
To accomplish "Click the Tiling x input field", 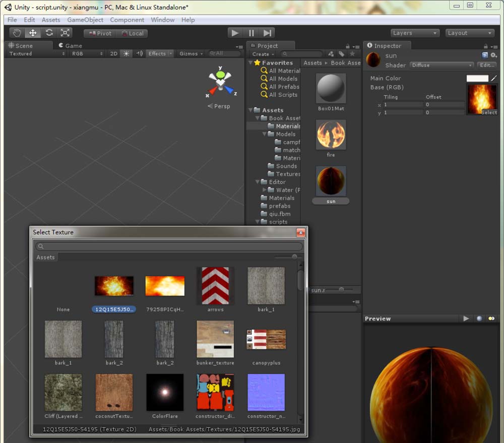I will [x=403, y=104].
